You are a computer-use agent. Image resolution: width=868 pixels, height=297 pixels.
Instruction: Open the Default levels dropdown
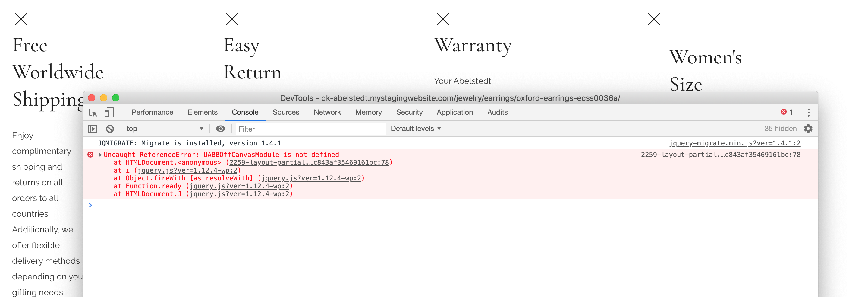point(416,129)
